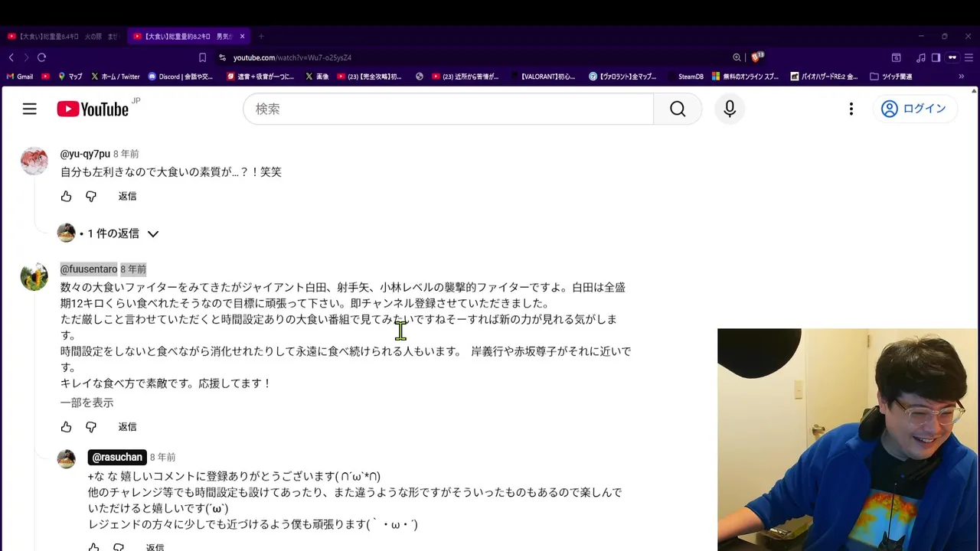Click @yu-qy7pu's profile avatar
Image resolution: width=980 pixels, height=551 pixels.
point(34,161)
